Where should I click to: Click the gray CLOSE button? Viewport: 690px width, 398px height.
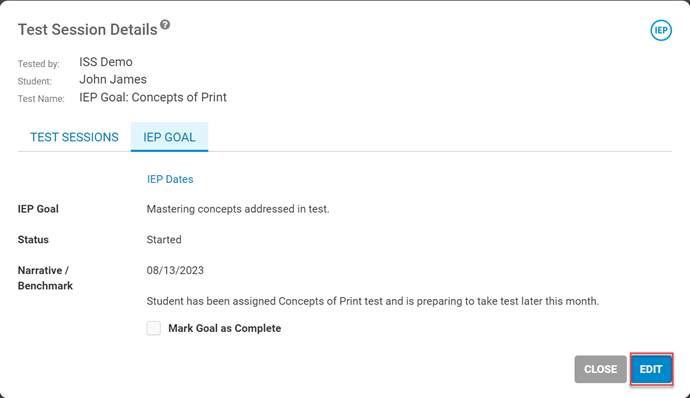point(600,369)
